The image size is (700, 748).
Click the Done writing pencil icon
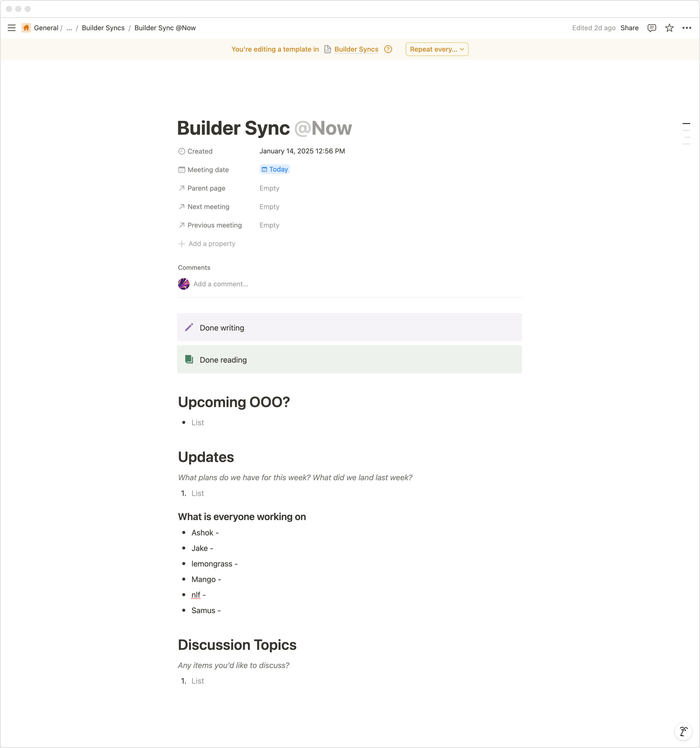[189, 327]
